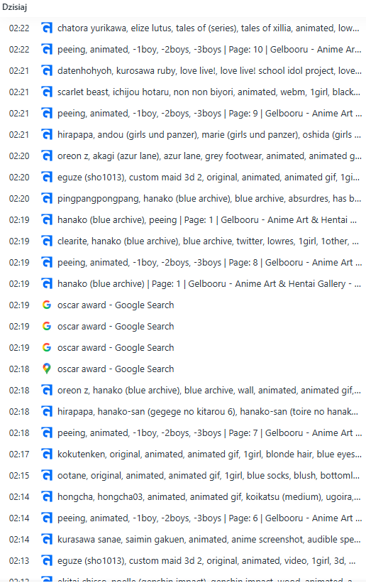Screen dimensions: 366x588
Task: Open the ootane, original, animated gif history entry
Action: click(x=209, y=476)
